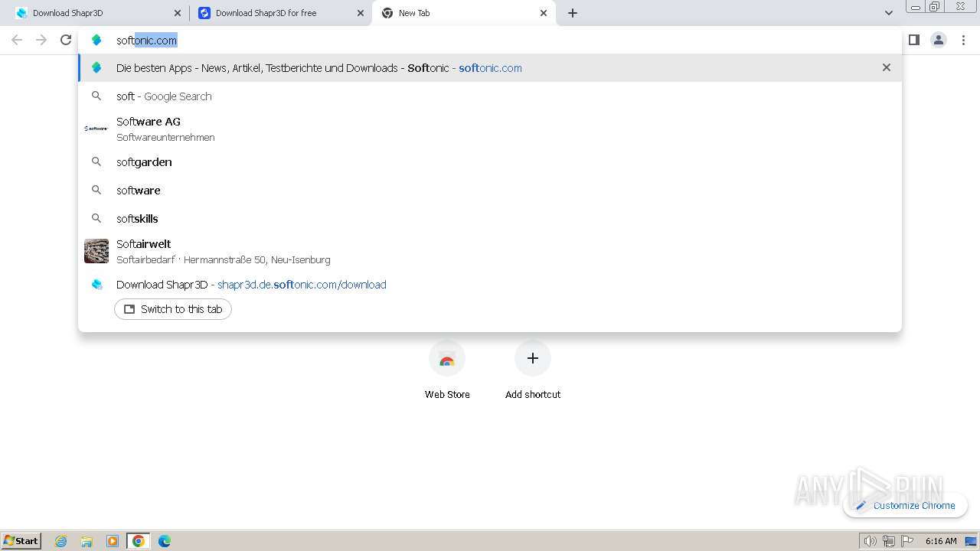Open shapr3d.de.softonic.com/download suggestion
Image resolution: width=980 pixels, height=551 pixels.
[490, 284]
